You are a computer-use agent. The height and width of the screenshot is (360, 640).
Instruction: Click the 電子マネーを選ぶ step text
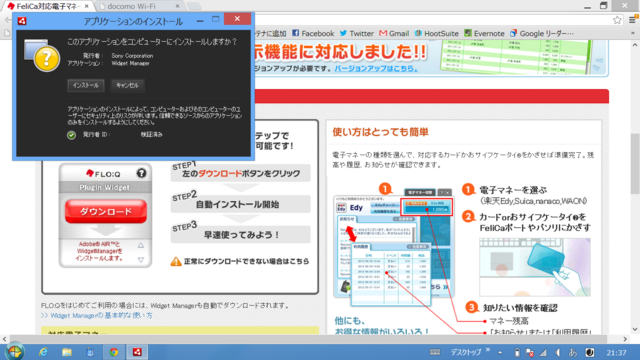pyautogui.click(x=513, y=190)
